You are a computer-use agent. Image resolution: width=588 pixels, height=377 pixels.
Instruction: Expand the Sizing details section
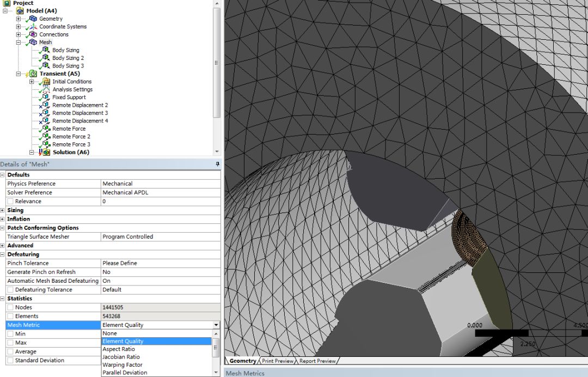(3, 210)
